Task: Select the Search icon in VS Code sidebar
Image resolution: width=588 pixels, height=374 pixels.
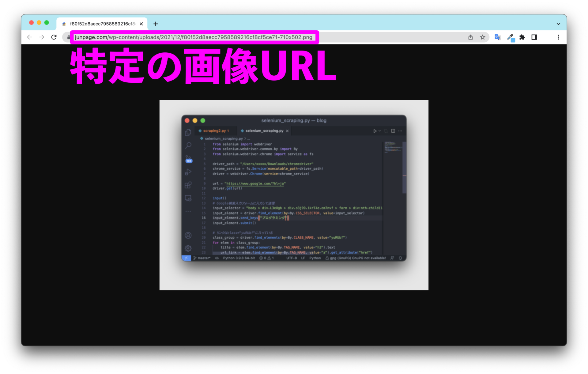Action: point(188,145)
